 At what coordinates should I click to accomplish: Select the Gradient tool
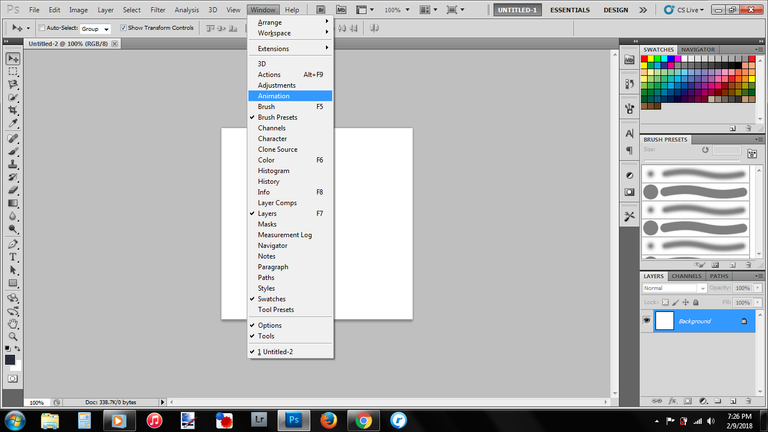[x=13, y=203]
